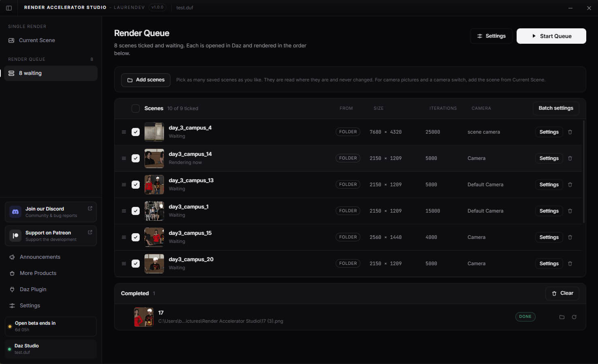598x364 pixels.
Task: Uncheck day3_campus_1 scene checkbox
Action: [x=136, y=211]
